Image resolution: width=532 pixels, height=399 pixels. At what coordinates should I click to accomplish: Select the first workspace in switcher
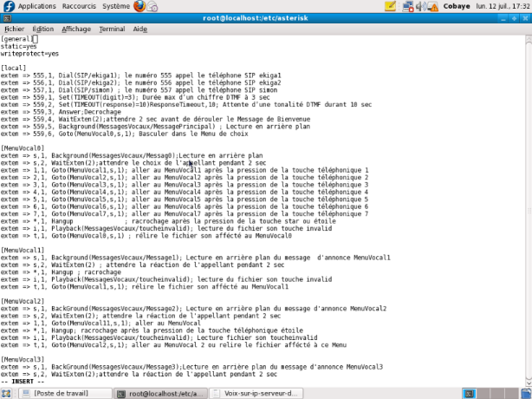pyautogui.click(x=470, y=394)
